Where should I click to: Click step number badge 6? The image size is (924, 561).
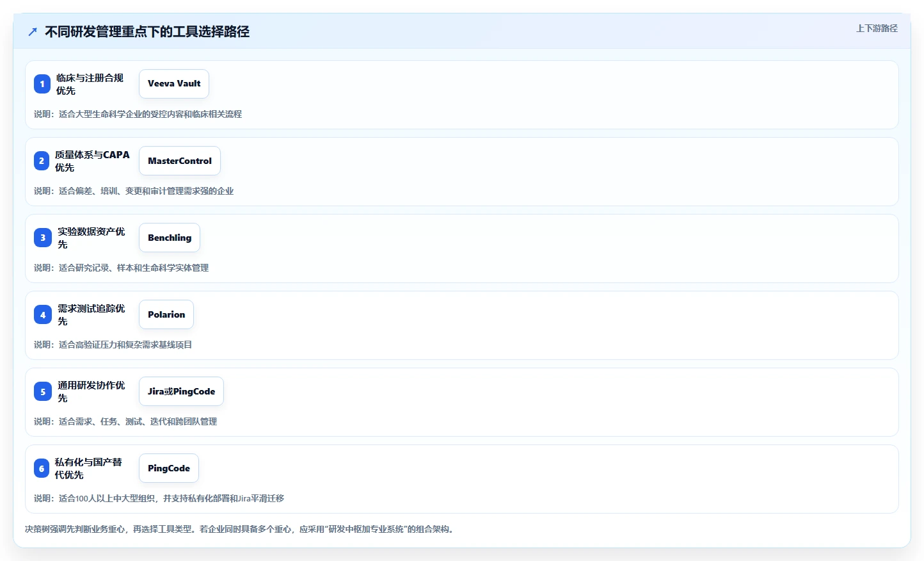click(42, 468)
